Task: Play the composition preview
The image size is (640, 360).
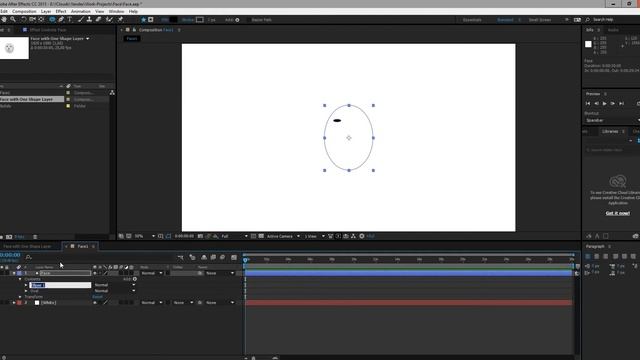Action: [604, 104]
